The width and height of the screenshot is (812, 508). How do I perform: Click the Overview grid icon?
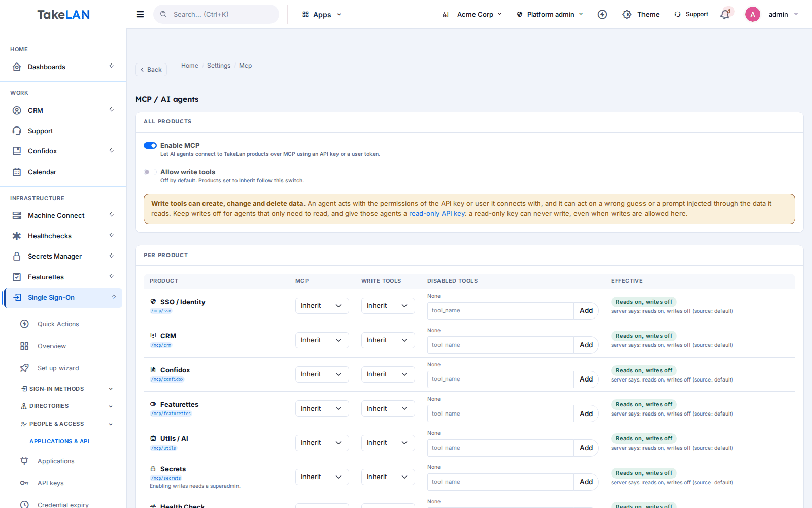pos(24,346)
